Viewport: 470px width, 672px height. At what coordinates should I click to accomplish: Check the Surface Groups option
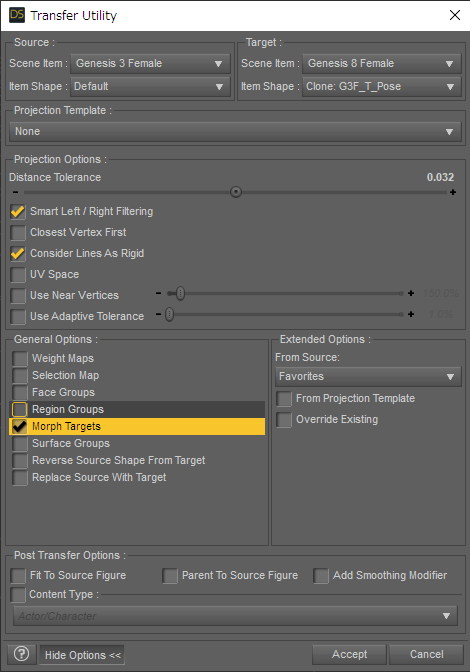click(20, 444)
